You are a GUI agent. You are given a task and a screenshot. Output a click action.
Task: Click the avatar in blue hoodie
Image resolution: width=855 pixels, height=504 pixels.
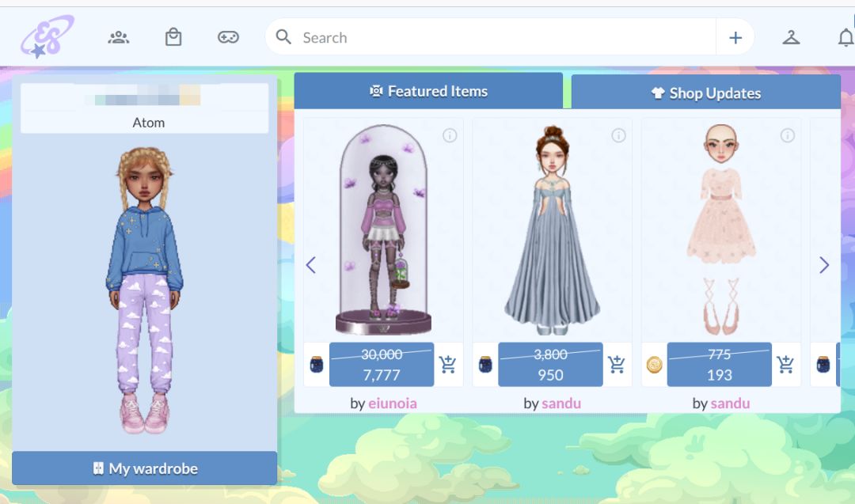pos(145,290)
